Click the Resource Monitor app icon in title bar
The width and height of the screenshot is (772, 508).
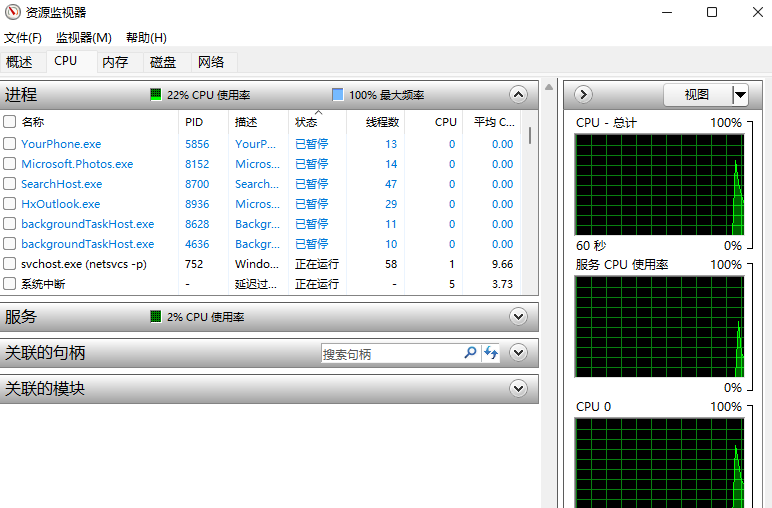[x=13, y=12]
